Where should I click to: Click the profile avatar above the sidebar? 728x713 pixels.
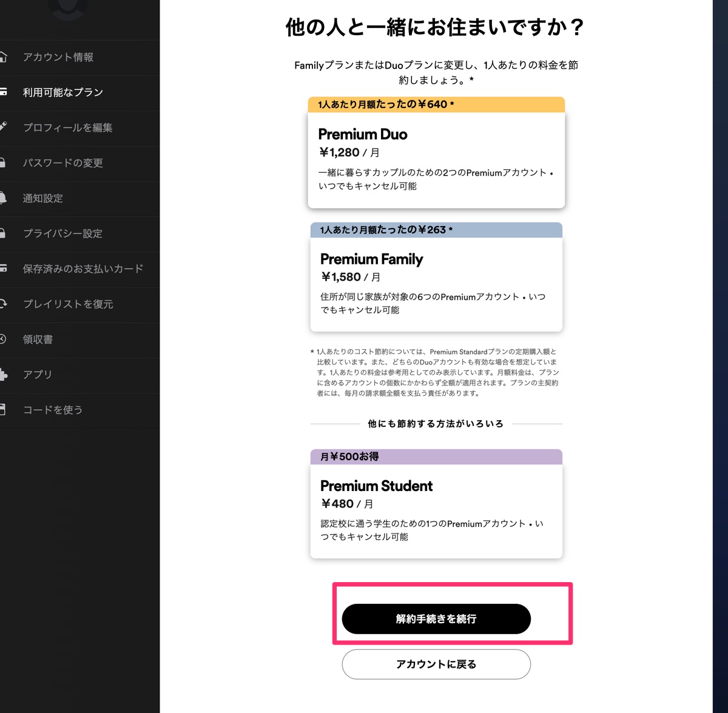[67, 8]
